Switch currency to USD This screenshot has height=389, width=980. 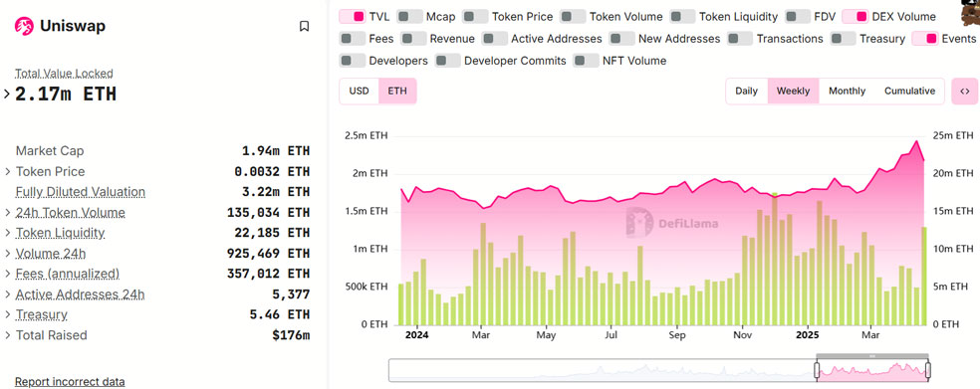[x=359, y=92]
